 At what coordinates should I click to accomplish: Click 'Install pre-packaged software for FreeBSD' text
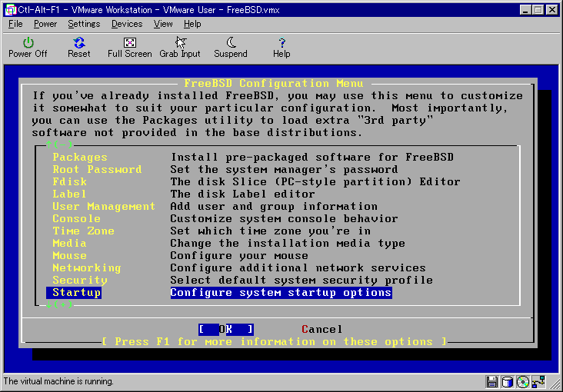pos(312,158)
